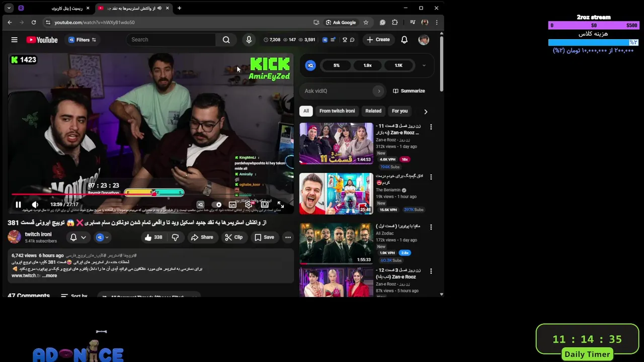
Task: Open the Ali Zodiac 1:55:33 video thumbnail
Action: click(x=336, y=243)
